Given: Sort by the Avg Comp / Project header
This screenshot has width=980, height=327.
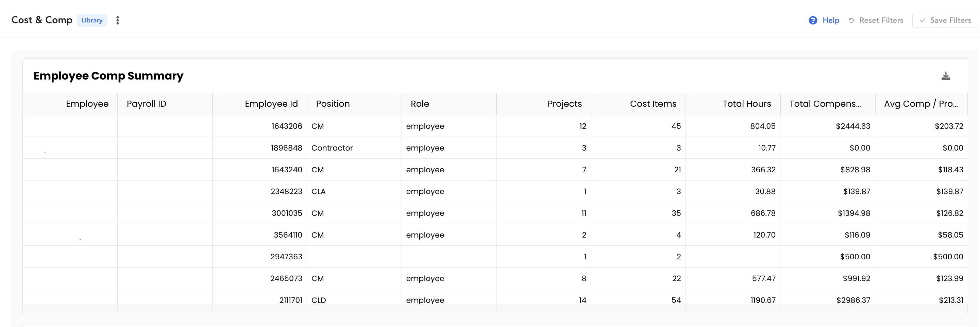Looking at the screenshot, I should [x=921, y=104].
